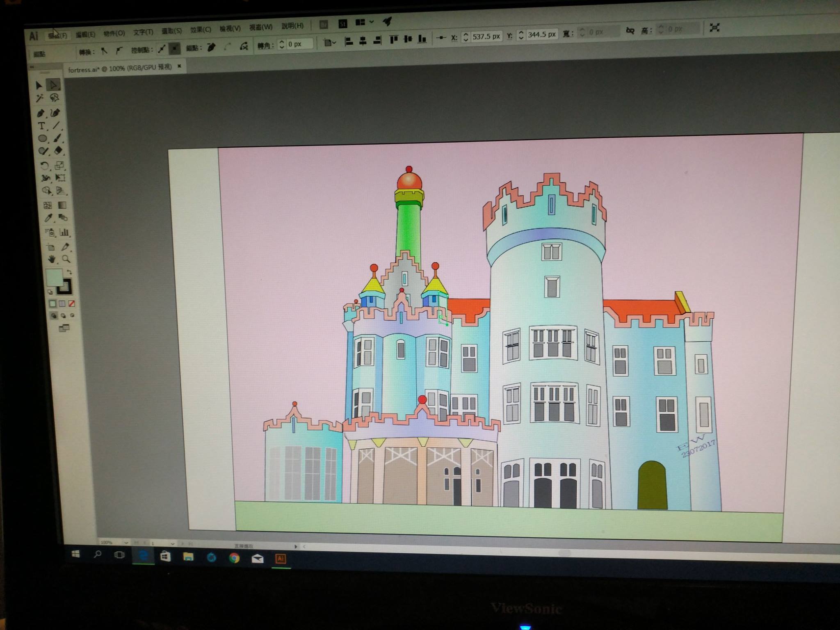Open the 選取(S) menu
This screenshot has width=840, height=630.
(x=171, y=31)
